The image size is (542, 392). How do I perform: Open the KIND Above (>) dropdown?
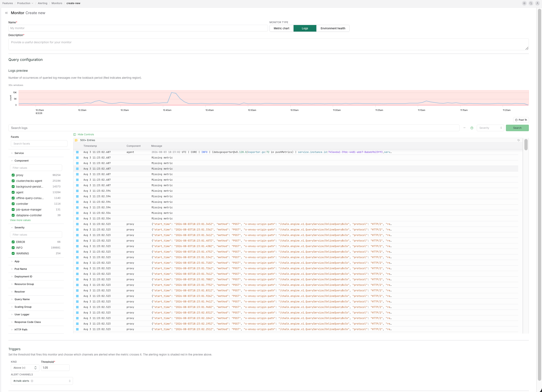(x=25, y=368)
